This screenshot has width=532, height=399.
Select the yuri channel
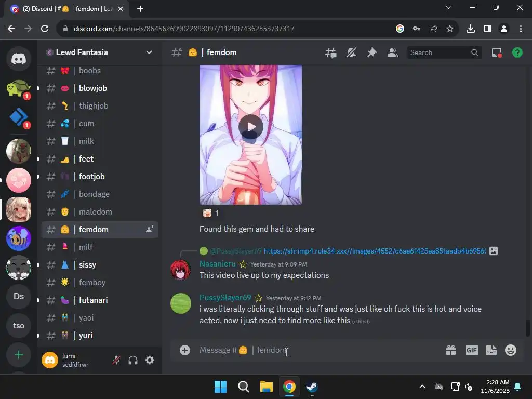point(99,335)
